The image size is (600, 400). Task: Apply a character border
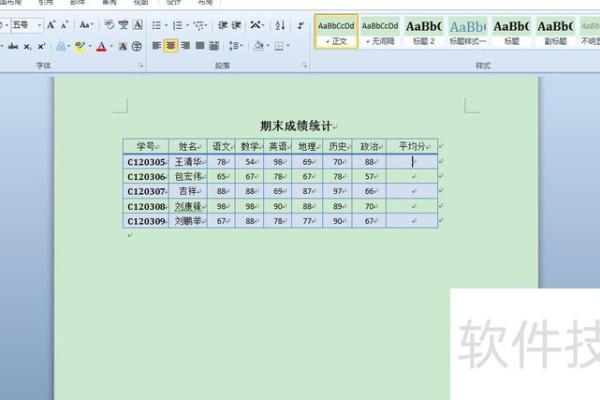tap(137, 25)
